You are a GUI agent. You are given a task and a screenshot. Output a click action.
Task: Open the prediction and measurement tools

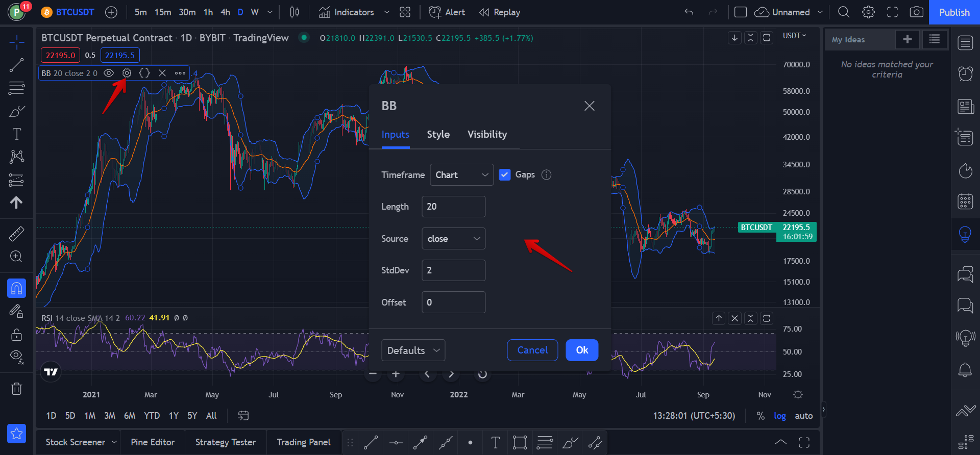[x=16, y=180]
